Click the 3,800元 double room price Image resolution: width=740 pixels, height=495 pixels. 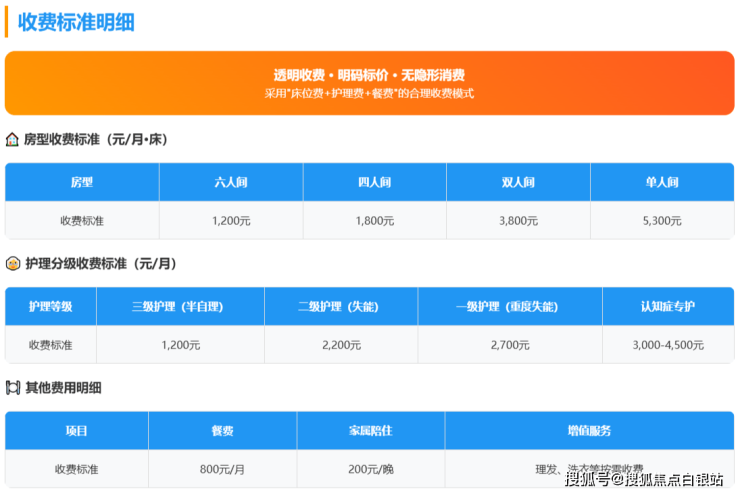[518, 220]
